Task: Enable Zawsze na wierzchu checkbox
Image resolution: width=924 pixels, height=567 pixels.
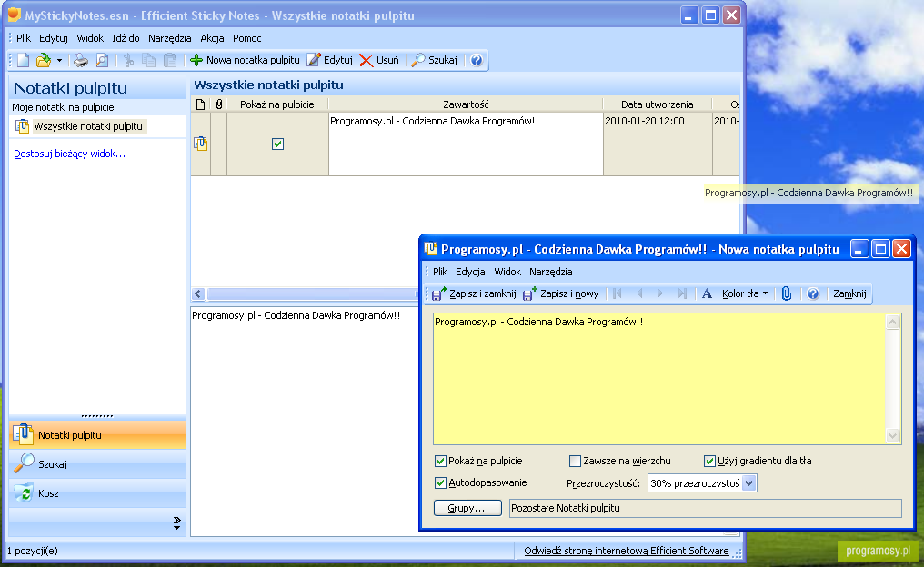Action: 575,461
